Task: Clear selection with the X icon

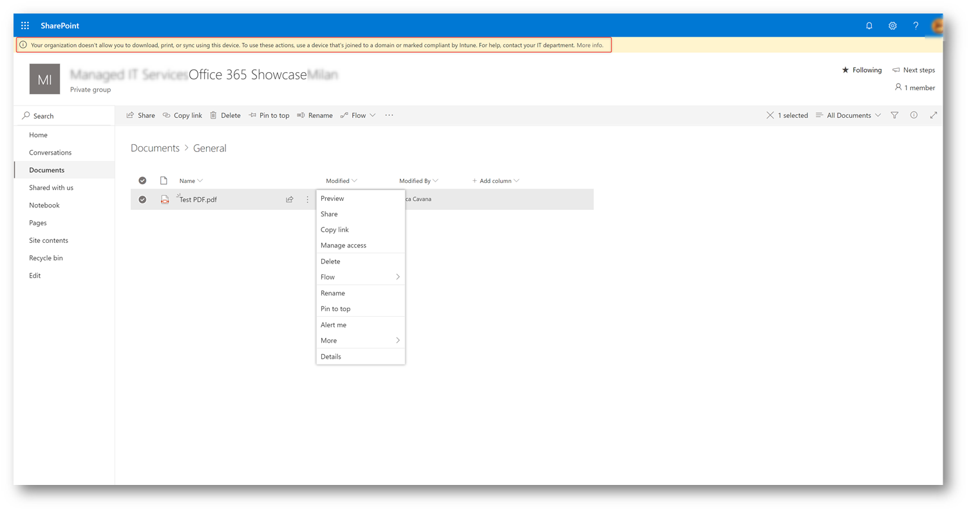Action: point(770,115)
